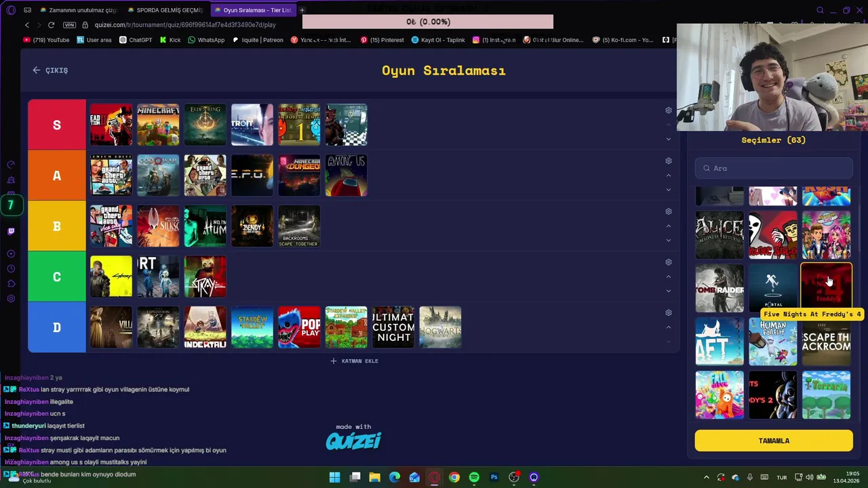
Task: Pick Minecraft thumbnail in S tier
Action: pos(158,125)
